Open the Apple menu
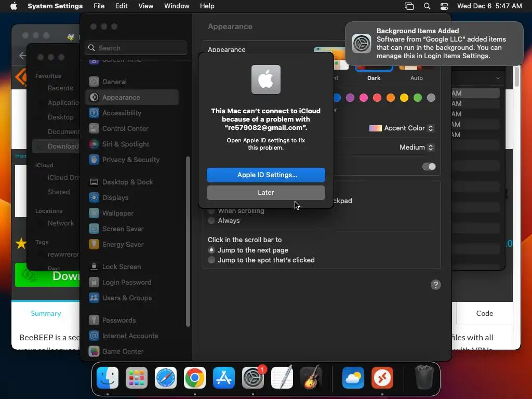Image resolution: width=532 pixels, height=399 pixels. 14,6
